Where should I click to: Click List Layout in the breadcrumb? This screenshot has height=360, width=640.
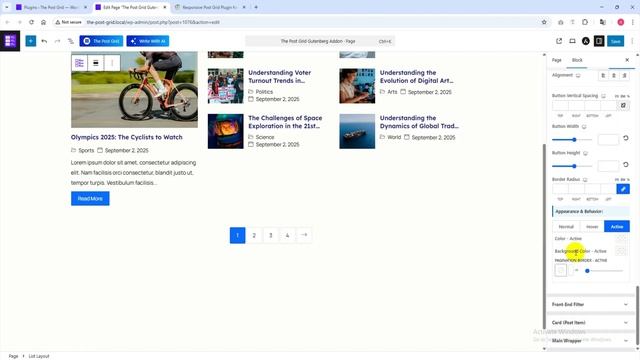point(39,356)
